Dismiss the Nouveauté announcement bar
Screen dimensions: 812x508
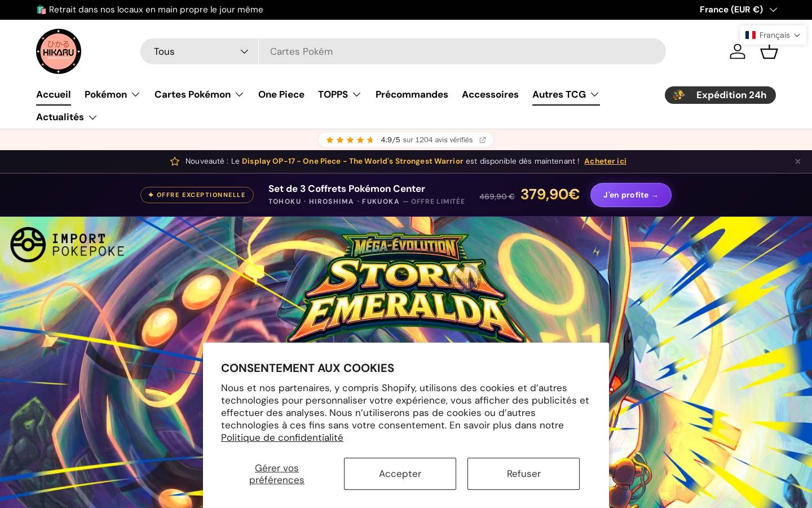click(797, 161)
